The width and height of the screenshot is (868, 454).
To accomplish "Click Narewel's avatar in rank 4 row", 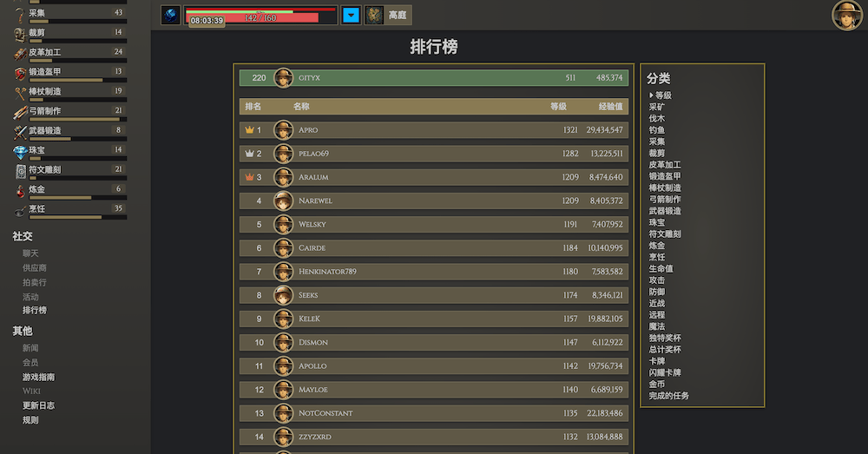I will [x=283, y=201].
